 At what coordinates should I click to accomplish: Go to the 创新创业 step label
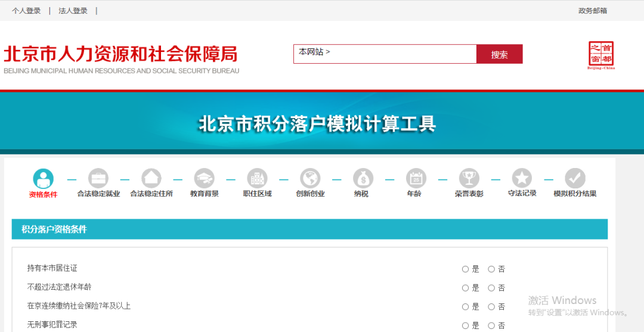coord(310,194)
